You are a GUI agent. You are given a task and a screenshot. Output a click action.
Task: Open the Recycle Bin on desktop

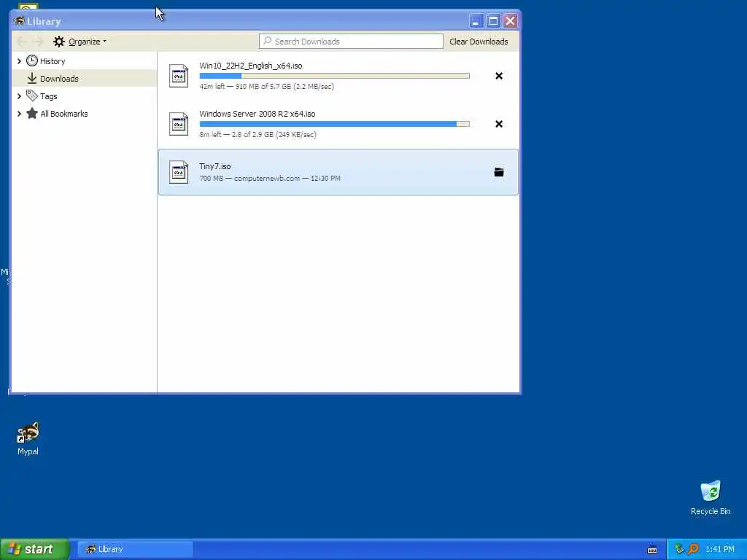tap(711, 497)
